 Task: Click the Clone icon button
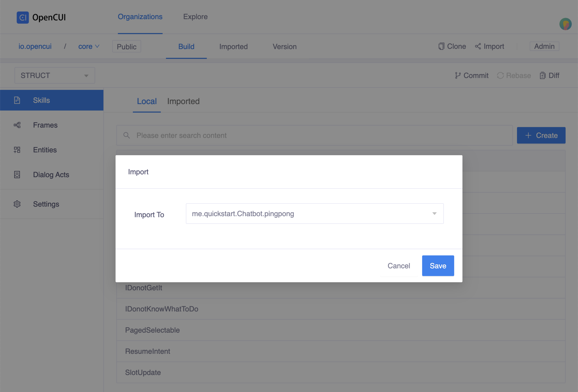(x=441, y=46)
